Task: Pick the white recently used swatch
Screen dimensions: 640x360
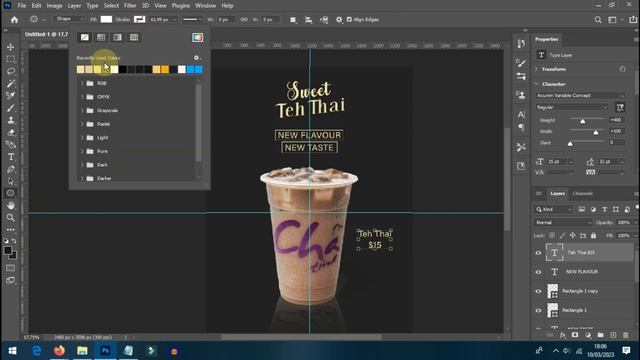Action: [182, 70]
